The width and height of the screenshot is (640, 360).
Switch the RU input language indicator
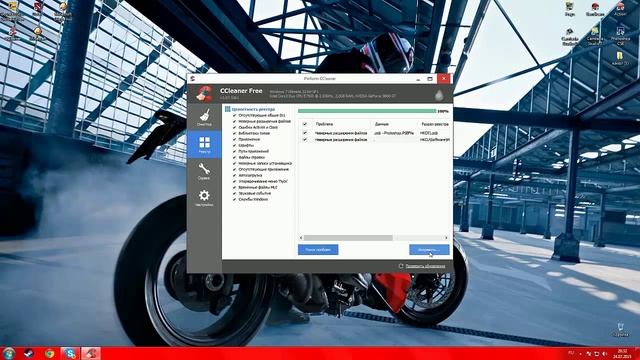571,353
